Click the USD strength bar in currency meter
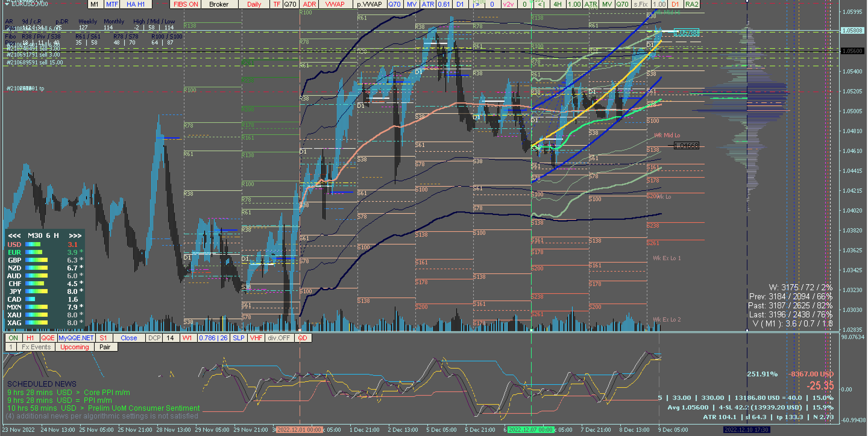 tap(33, 244)
